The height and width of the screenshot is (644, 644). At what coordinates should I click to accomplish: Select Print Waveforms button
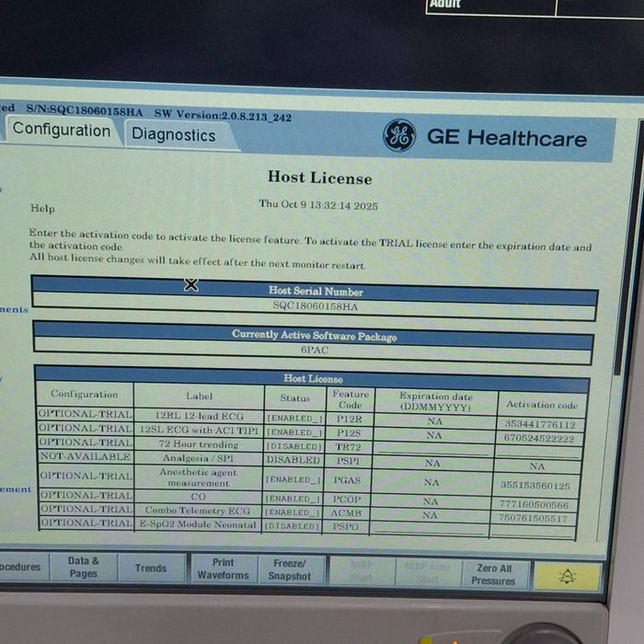pyautogui.click(x=223, y=569)
